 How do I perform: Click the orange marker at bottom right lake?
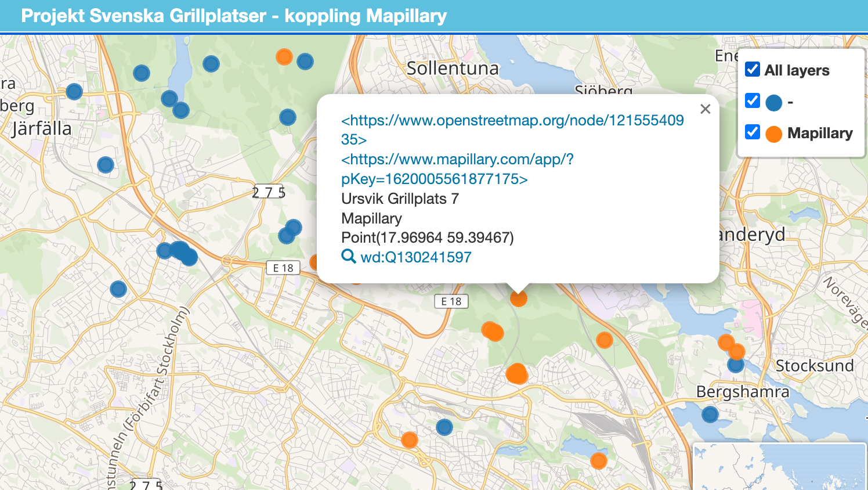(x=598, y=461)
